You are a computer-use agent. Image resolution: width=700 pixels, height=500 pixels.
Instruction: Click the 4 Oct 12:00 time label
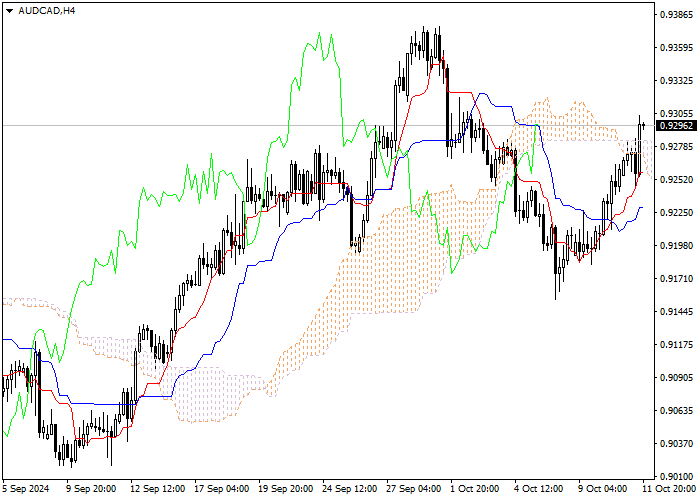pos(539,489)
